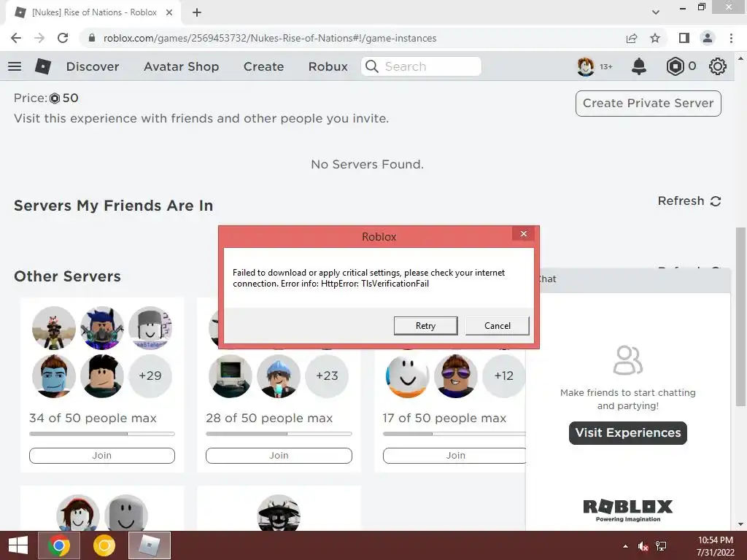The width and height of the screenshot is (747, 560).
Task: Click the address bar URL
Action: 270,38
